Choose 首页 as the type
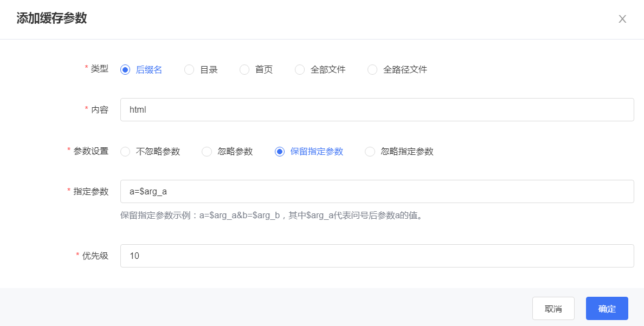This screenshot has width=644, height=326. pos(256,70)
